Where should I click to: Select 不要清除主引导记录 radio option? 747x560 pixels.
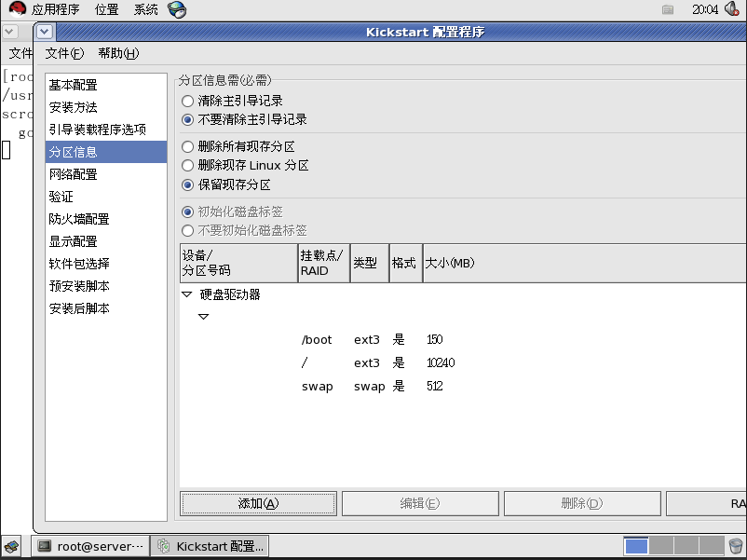click(x=244, y=119)
